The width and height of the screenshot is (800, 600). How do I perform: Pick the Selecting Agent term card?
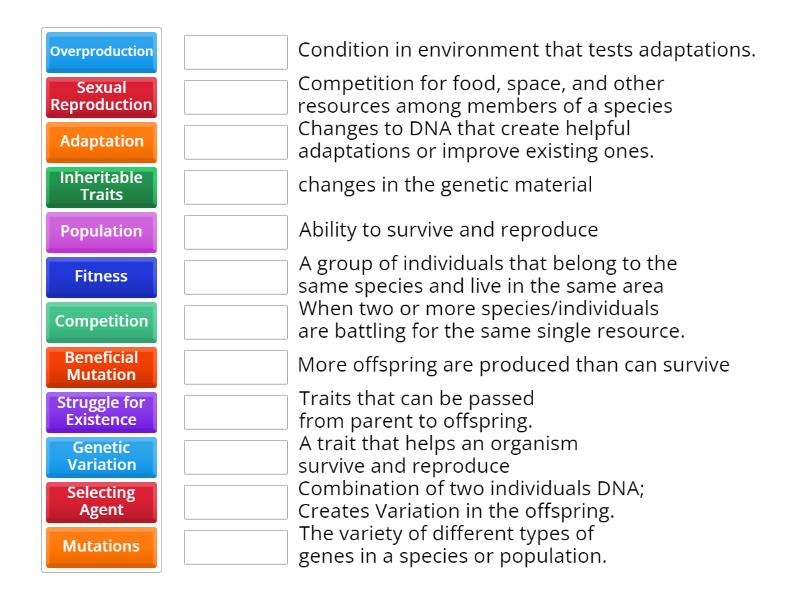click(x=100, y=502)
